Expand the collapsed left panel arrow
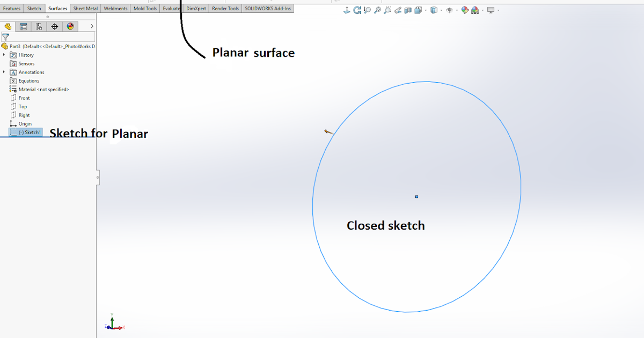Screen dimensions: 644x338 91,26
